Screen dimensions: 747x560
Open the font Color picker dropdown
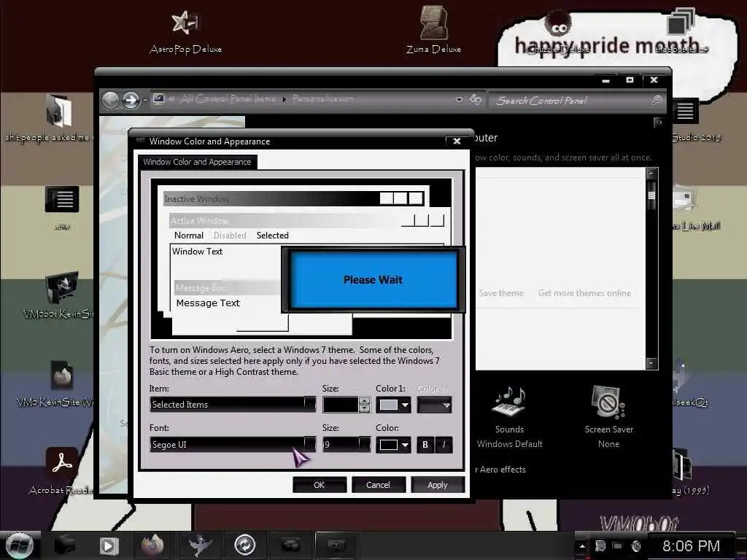coord(405,445)
